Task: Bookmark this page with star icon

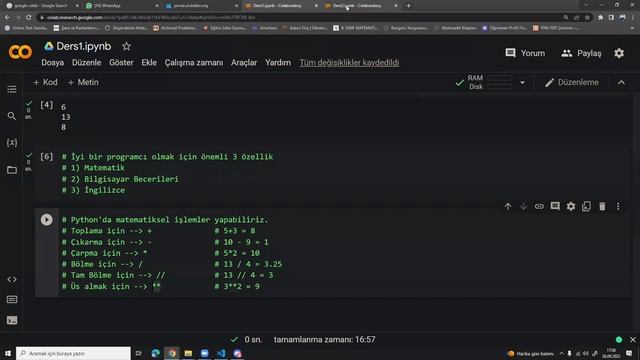Action: tap(587, 18)
